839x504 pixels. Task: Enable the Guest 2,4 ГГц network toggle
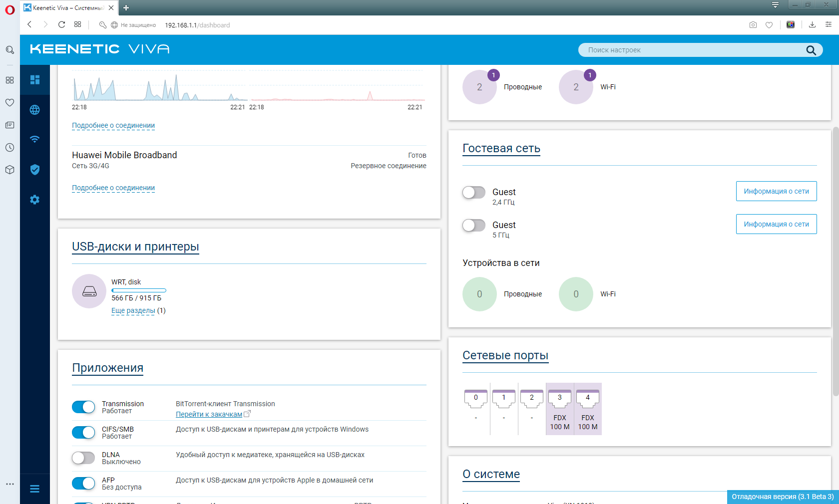tap(474, 192)
